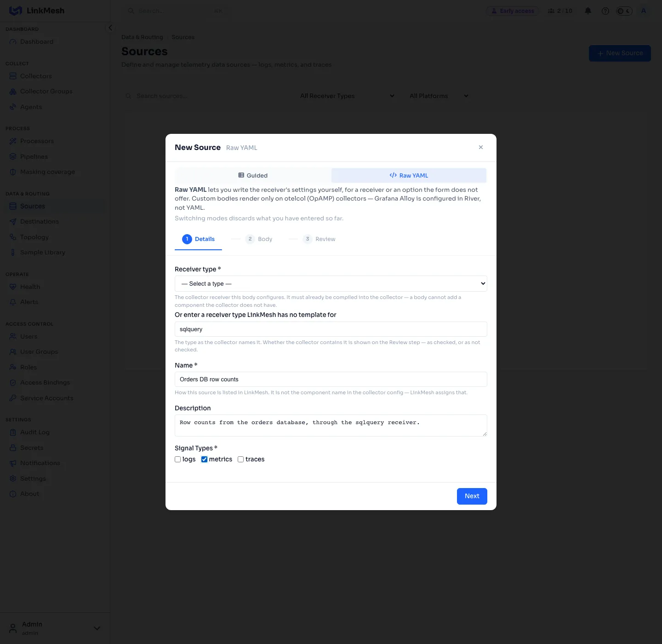Click the custom receiver type field

point(331,329)
